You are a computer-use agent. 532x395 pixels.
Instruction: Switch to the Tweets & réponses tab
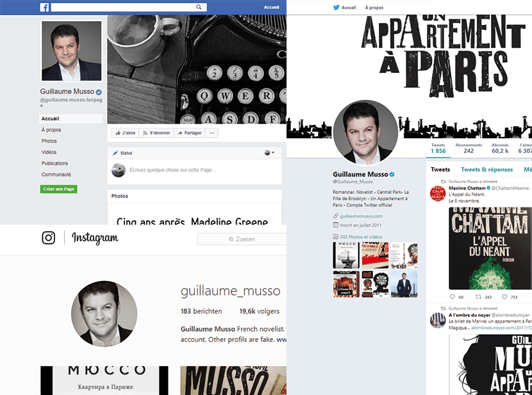click(x=487, y=170)
